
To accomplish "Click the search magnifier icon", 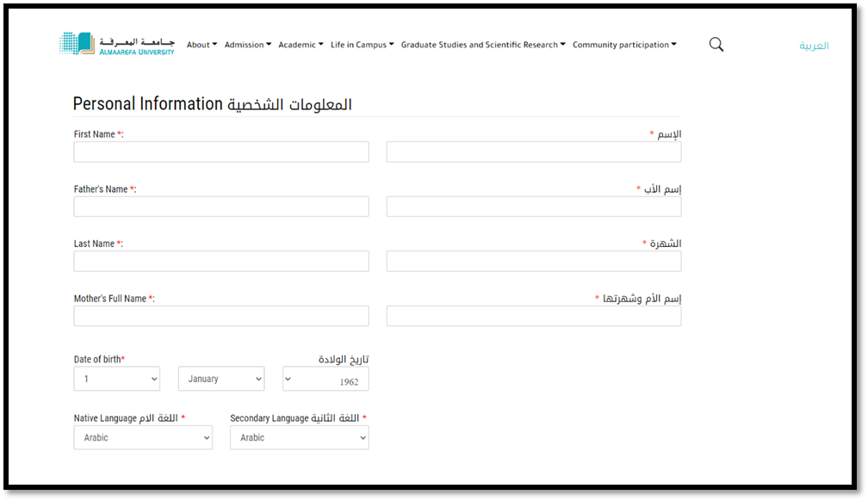I will [716, 45].
